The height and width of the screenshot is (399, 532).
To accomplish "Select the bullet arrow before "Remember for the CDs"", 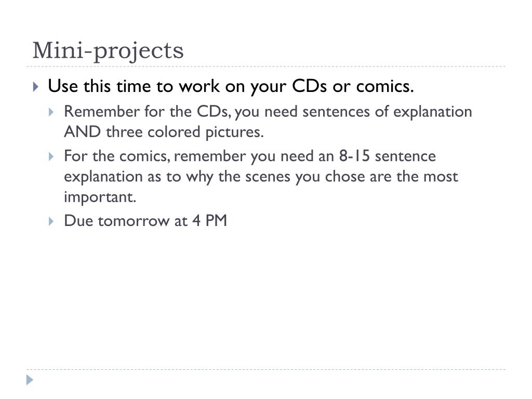I will (51, 112).
